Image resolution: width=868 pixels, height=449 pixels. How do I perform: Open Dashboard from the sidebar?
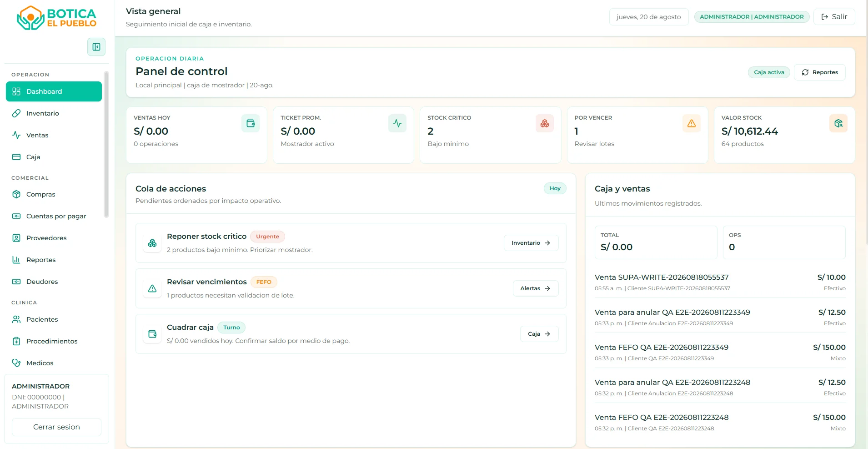click(x=54, y=91)
